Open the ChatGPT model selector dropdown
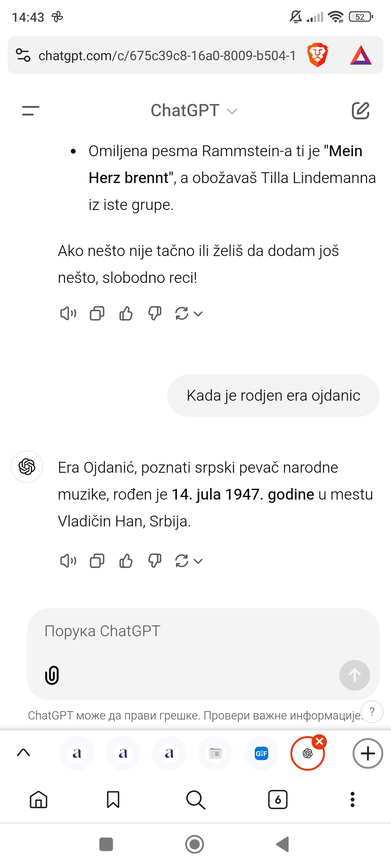Image resolution: width=391 pixels, height=868 pixels. pos(194,110)
